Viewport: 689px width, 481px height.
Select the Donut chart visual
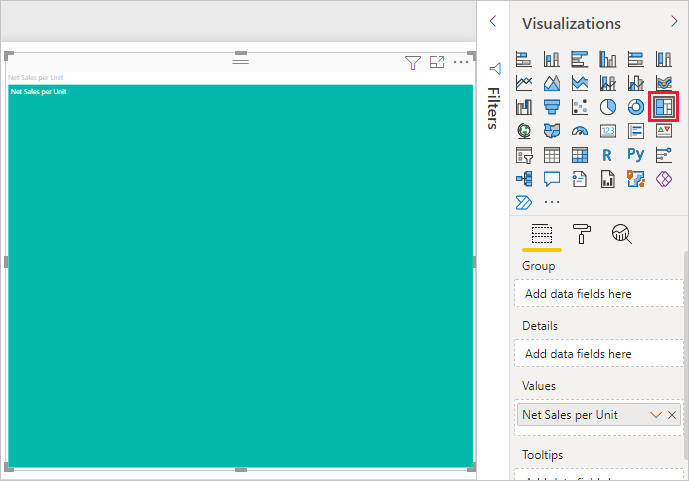[636, 107]
